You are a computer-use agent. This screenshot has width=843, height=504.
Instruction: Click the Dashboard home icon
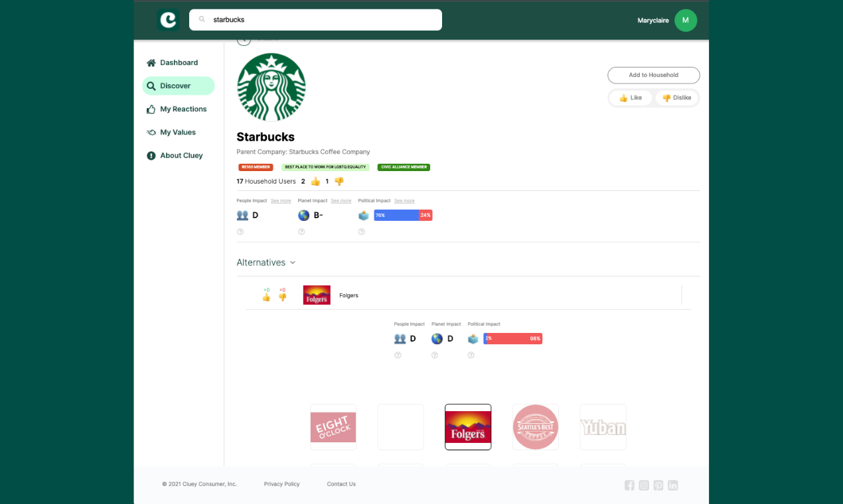[151, 62]
